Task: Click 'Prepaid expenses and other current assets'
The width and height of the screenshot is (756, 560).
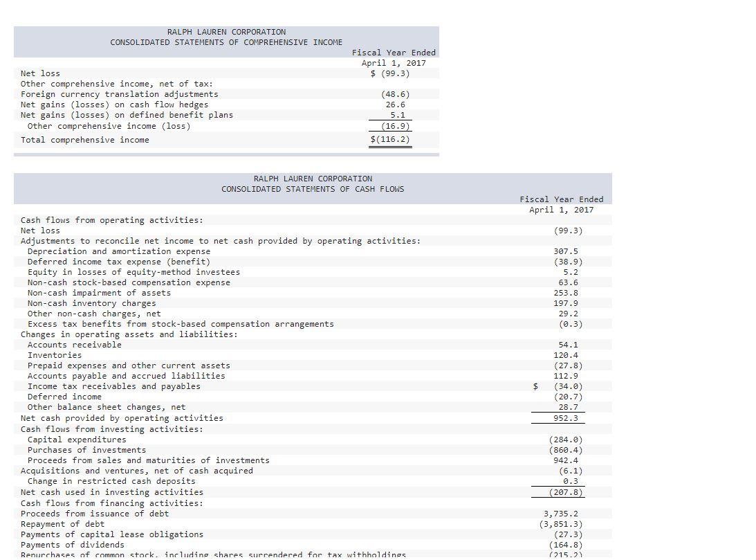Action: tap(129, 365)
